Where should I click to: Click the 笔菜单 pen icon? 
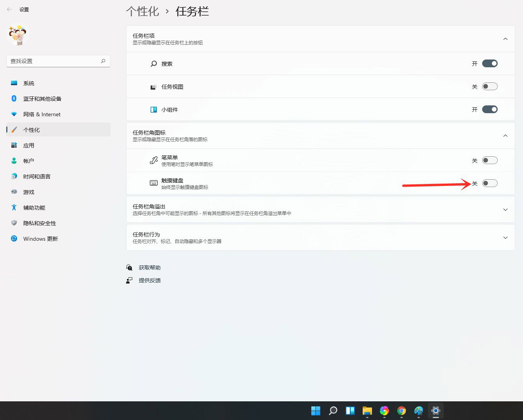[154, 160]
